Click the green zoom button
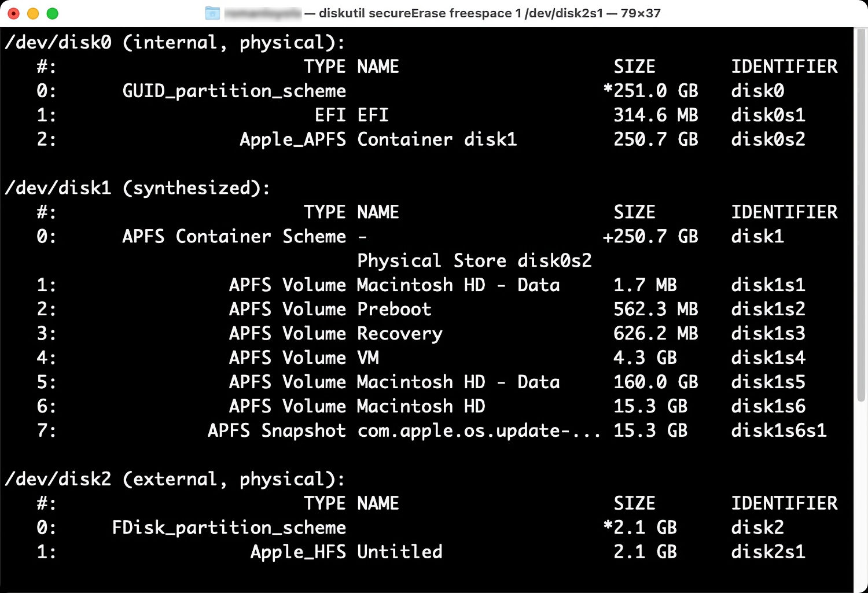Image resolution: width=868 pixels, height=593 pixels. [x=52, y=13]
